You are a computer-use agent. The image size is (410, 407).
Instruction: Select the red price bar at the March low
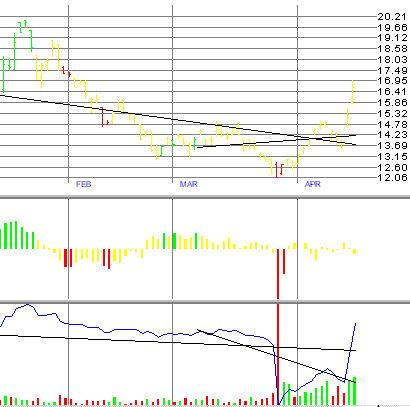277,170
